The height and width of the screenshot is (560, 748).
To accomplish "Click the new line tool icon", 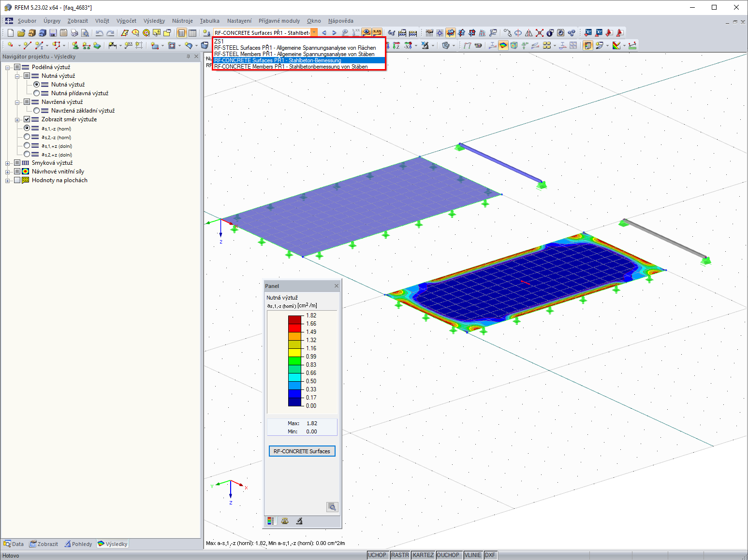I will (x=27, y=45).
